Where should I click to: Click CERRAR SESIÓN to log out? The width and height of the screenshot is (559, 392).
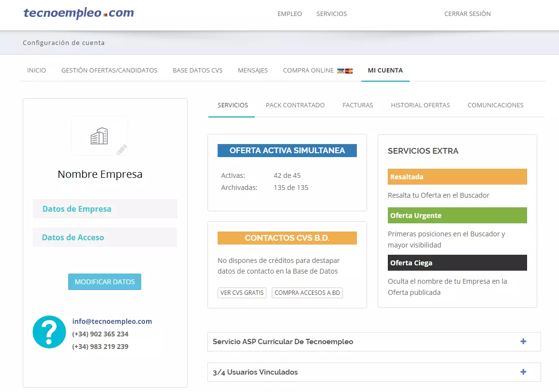(x=467, y=14)
